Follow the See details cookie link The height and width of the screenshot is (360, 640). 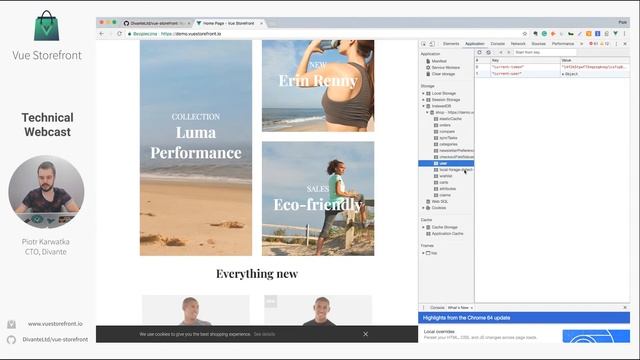264,334
